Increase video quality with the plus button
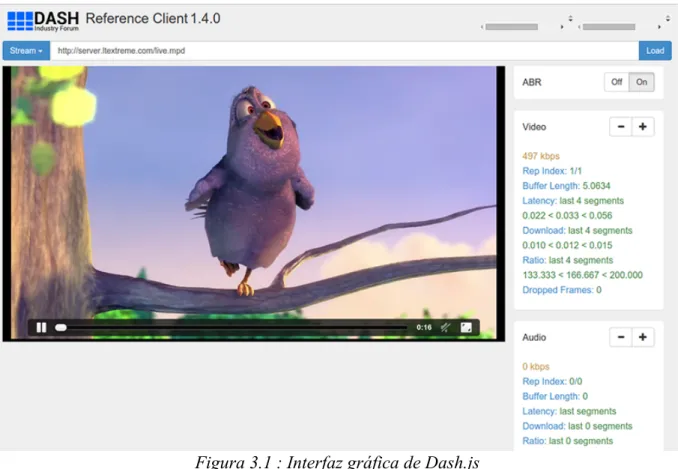This screenshot has width=678, height=469. point(643,127)
